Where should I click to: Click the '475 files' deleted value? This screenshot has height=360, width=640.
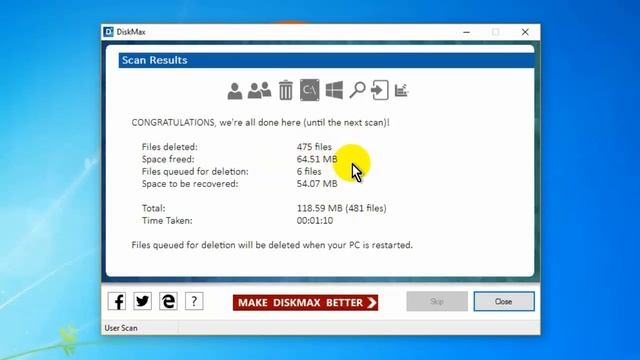314,147
